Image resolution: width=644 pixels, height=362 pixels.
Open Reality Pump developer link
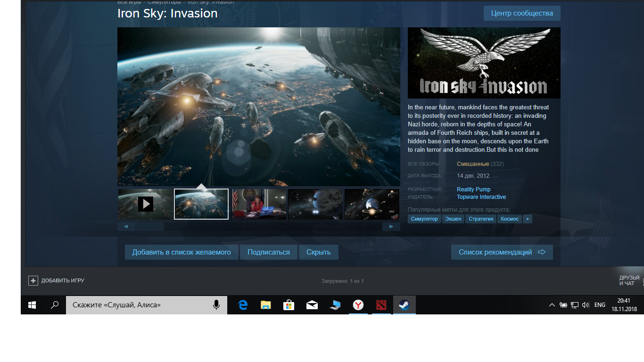[x=473, y=189]
